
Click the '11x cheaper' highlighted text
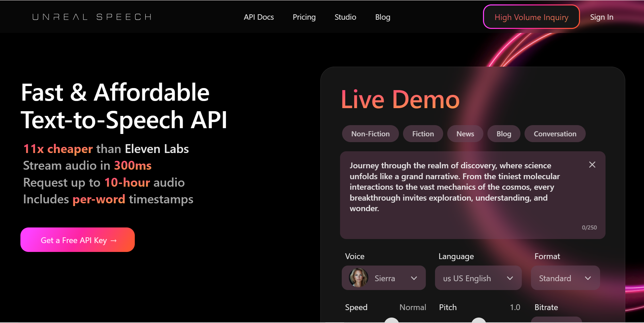(x=58, y=149)
